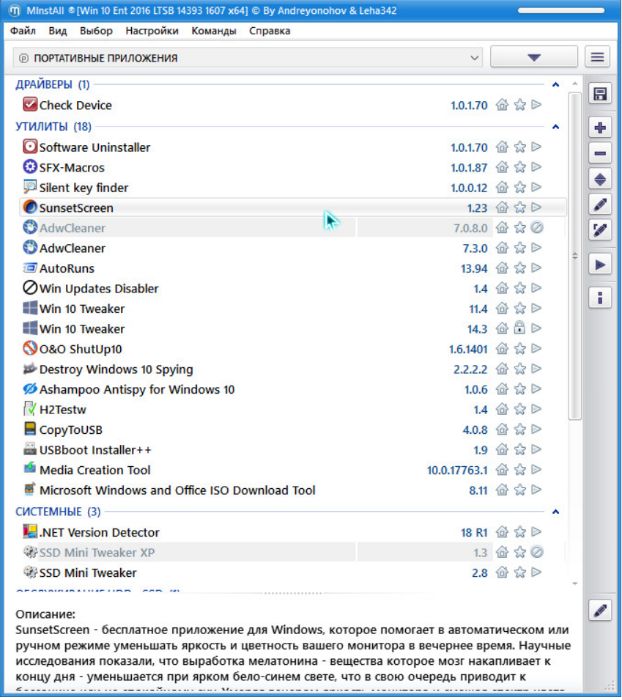The image size is (622, 700).
Task: Toggle favorite star for SunsetScreen
Action: [x=520, y=208]
